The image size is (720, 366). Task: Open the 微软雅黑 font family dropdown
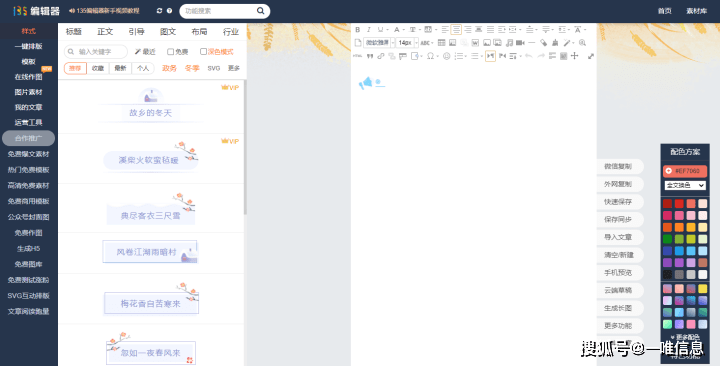click(x=379, y=43)
